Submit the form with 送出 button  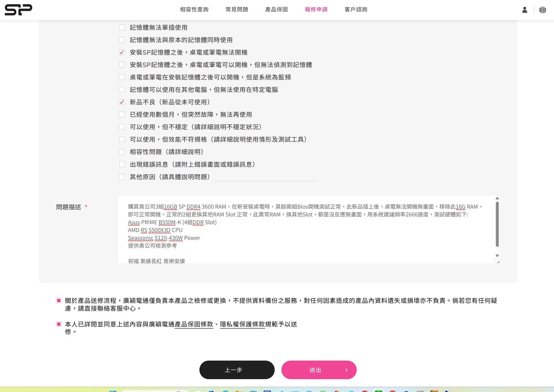pyautogui.click(x=319, y=370)
